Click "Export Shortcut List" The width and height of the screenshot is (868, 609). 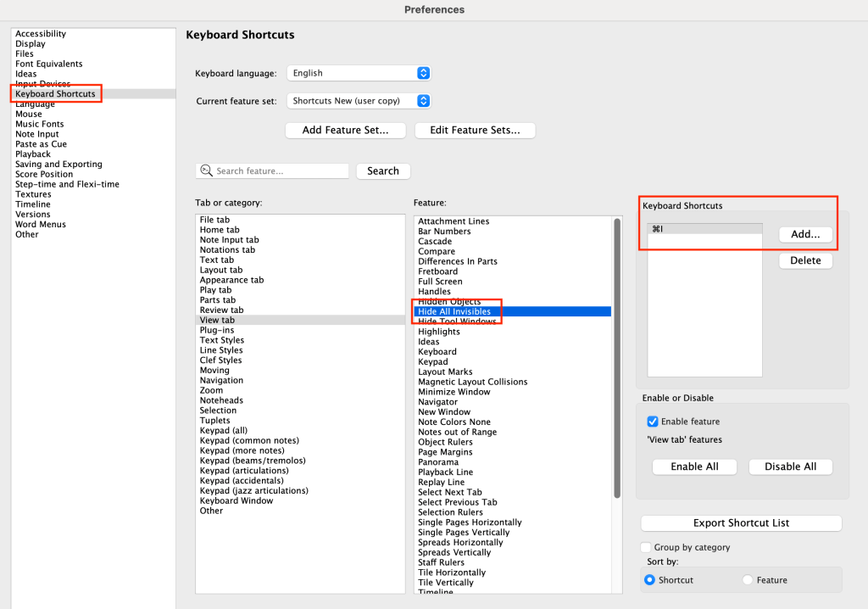pos(741,522)
